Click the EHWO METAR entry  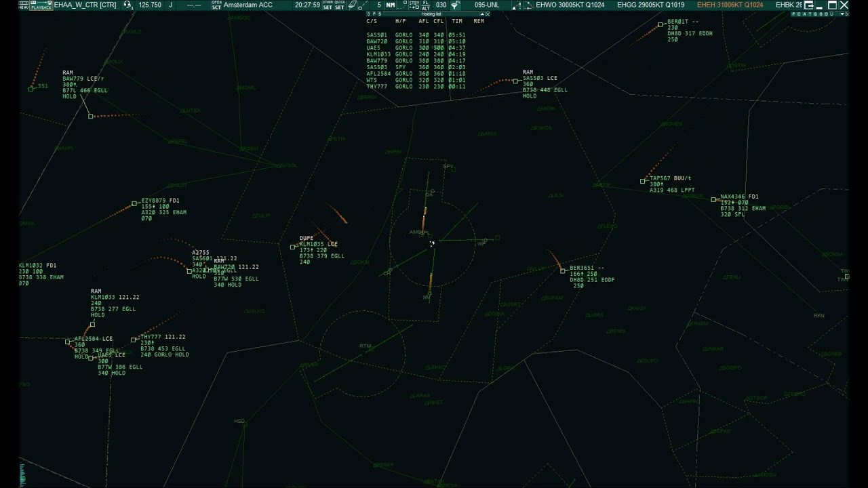[570, 5]
